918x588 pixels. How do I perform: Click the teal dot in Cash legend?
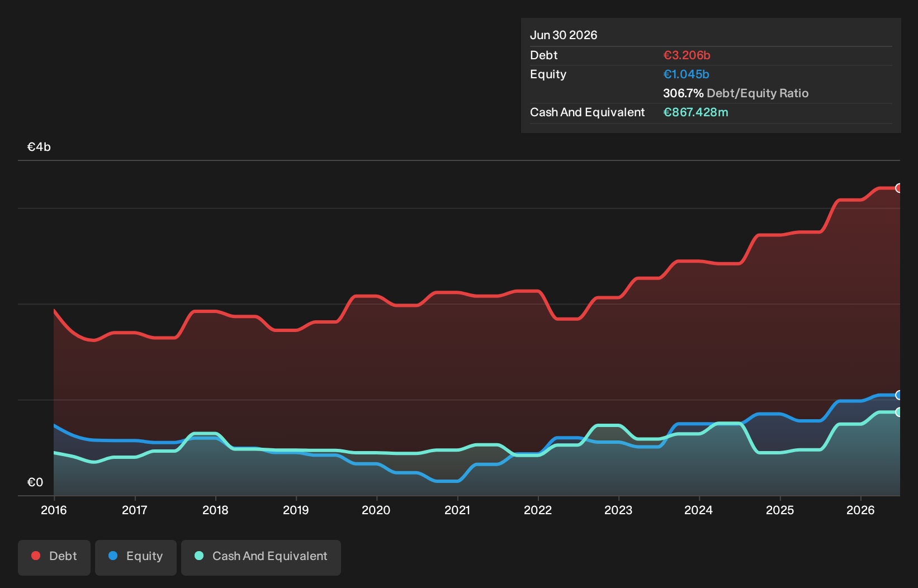click(199, 556)
